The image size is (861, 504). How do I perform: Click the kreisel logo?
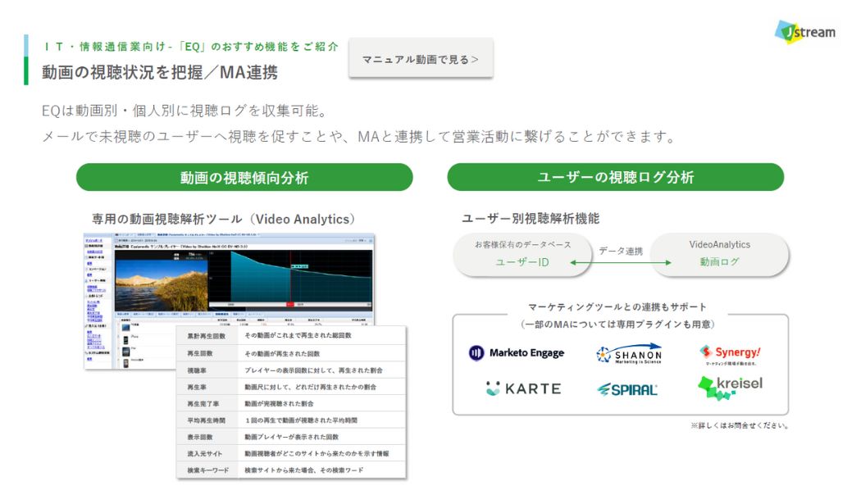(x=731, y=387)
